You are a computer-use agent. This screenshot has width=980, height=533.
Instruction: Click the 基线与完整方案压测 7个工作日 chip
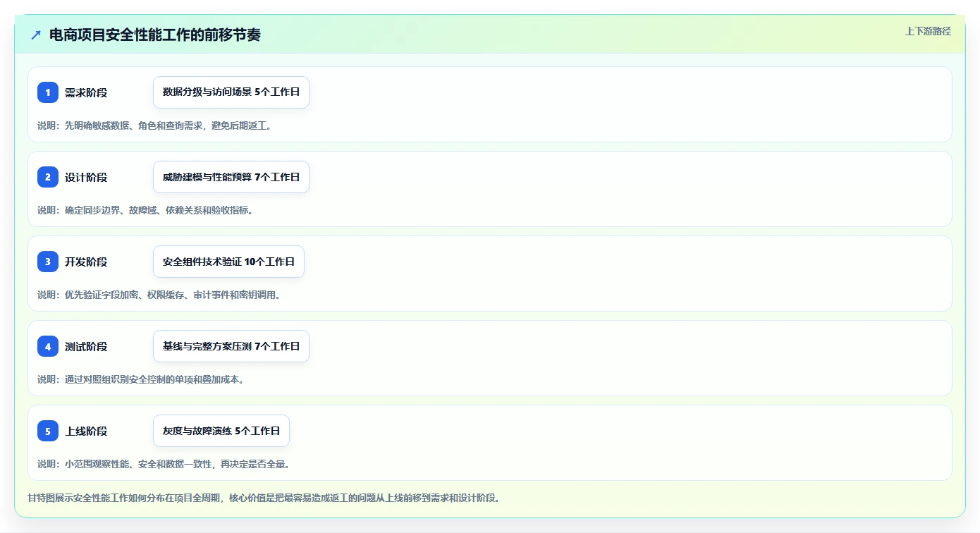coord(231,346)
